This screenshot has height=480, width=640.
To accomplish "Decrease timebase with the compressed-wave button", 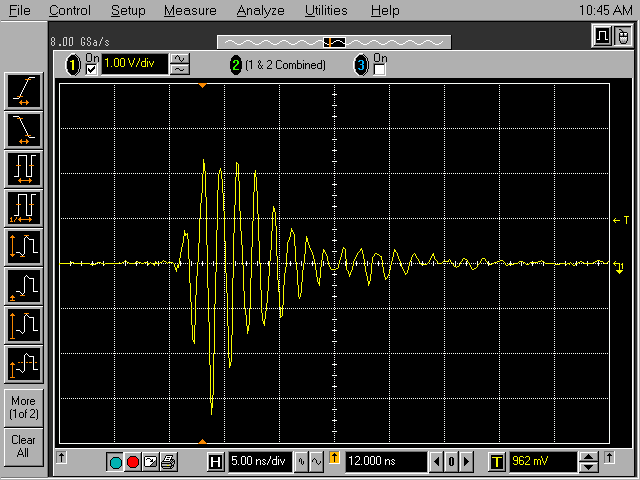I will point(301,462).
